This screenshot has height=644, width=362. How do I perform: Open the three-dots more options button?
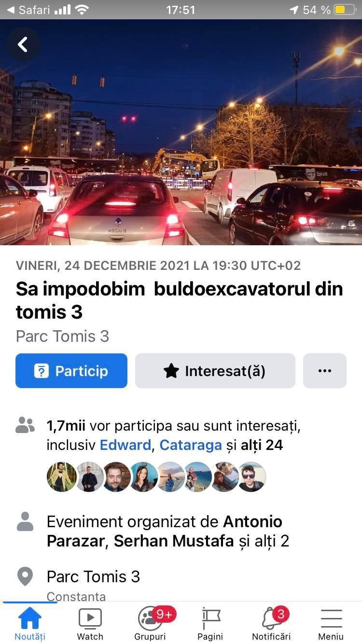325,371
